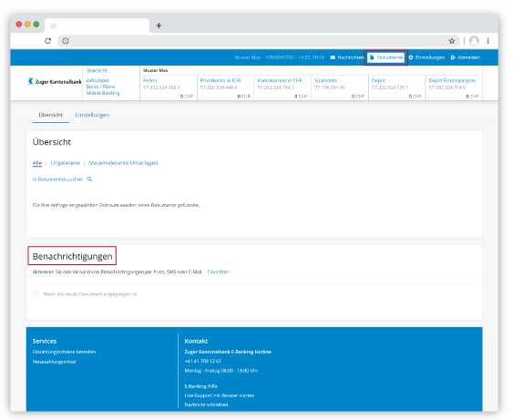The width and height of the screenshot is (523, 420).
Task: Open the browser three-dot menu
Action: point(488,41)
